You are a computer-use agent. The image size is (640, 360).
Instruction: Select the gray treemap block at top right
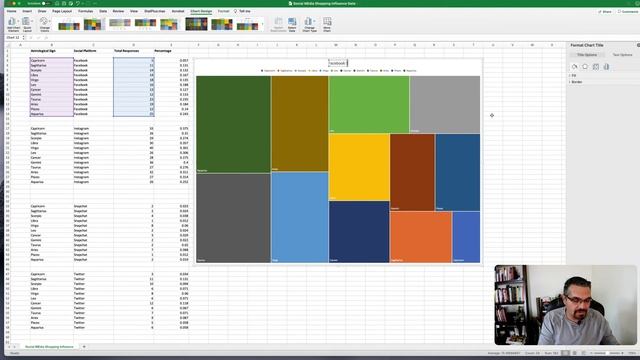[445, 104]
